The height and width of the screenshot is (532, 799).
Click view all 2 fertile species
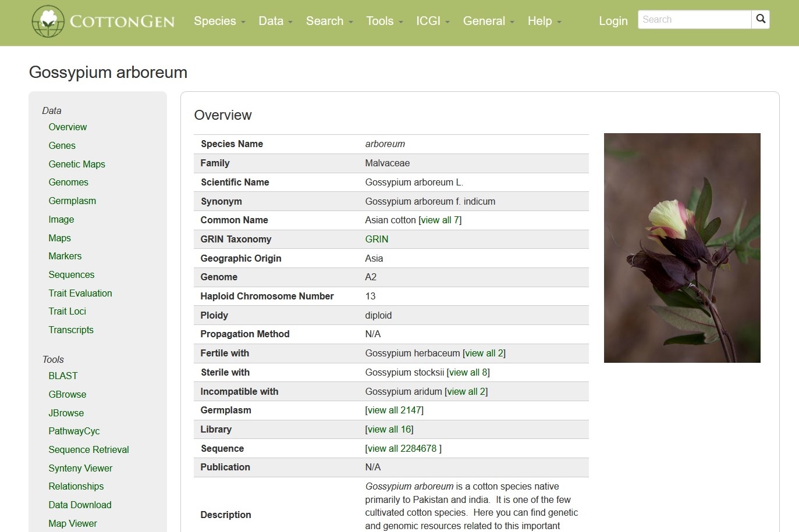(484, 353)
